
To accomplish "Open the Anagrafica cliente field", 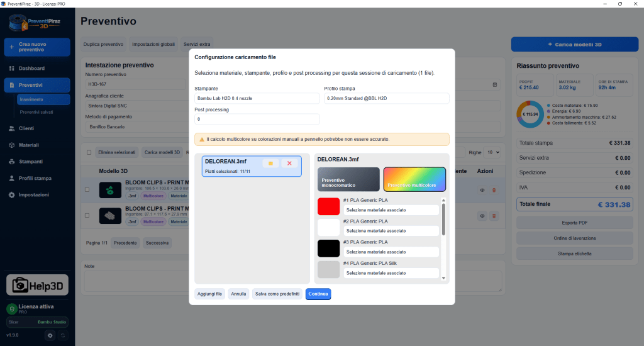I will tap(136, 106).
